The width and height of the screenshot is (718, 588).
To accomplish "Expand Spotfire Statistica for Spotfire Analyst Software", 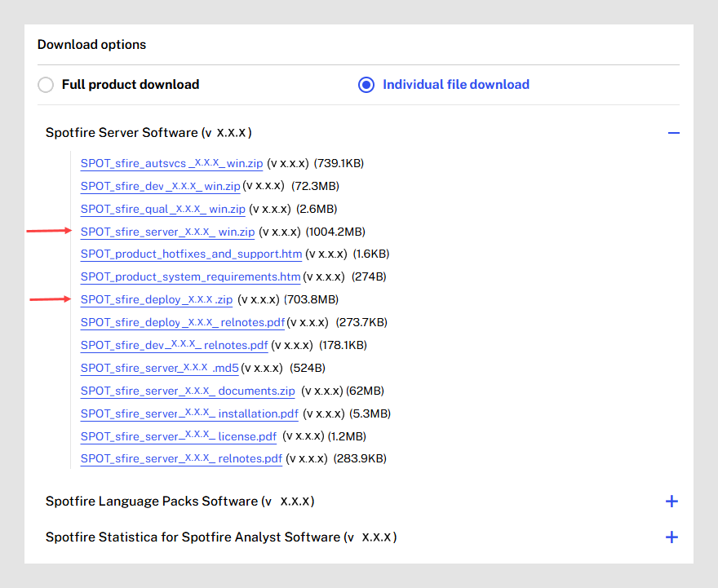I will [x=671, y=537].
